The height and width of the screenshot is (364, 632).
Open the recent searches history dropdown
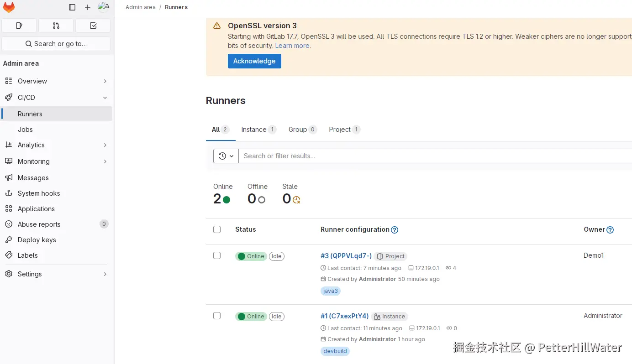226,156
